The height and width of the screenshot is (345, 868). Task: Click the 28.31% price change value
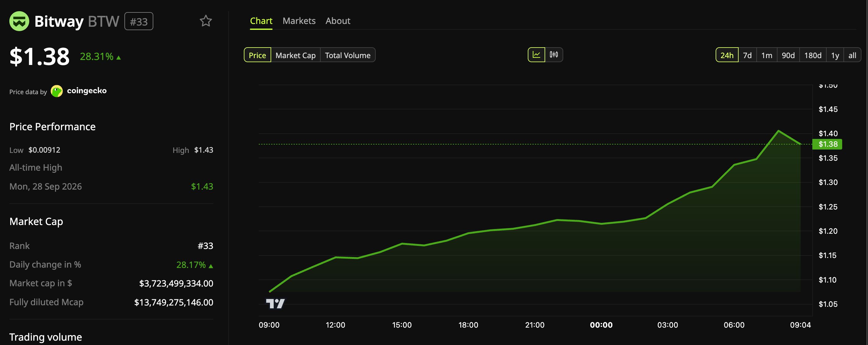pos(96,57)
